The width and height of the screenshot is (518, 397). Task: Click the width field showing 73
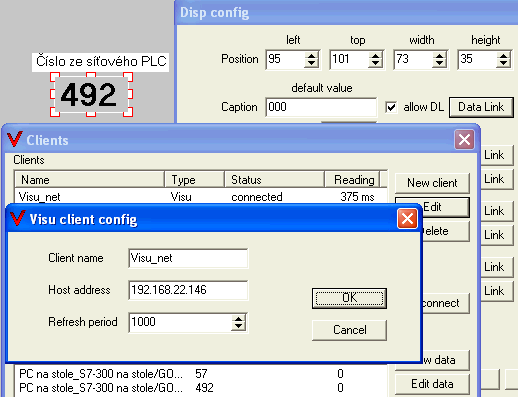413,59
